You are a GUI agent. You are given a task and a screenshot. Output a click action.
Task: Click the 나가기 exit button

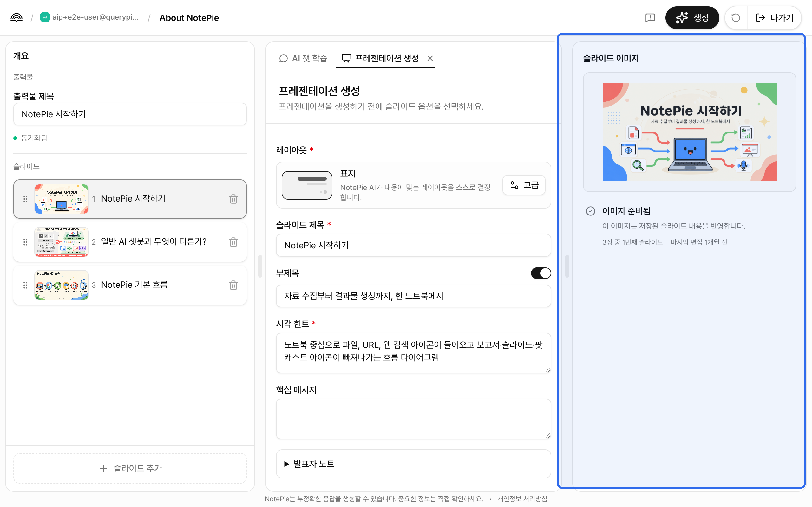[x=775, y=18]
